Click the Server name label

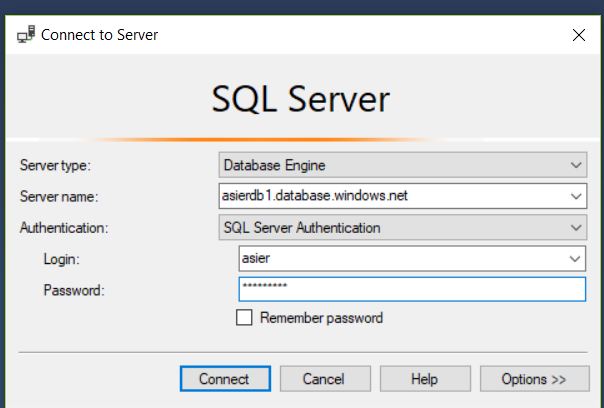click(59, 197)
